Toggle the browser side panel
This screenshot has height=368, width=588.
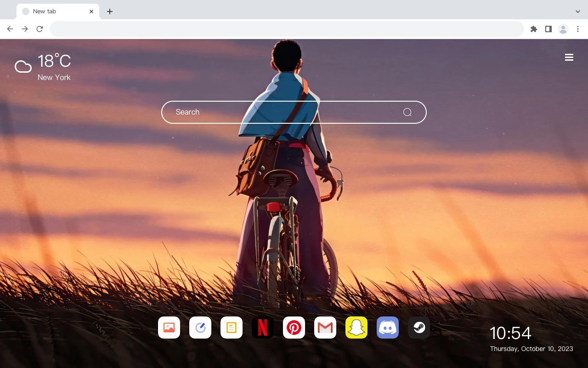click(x=548, y=29)
